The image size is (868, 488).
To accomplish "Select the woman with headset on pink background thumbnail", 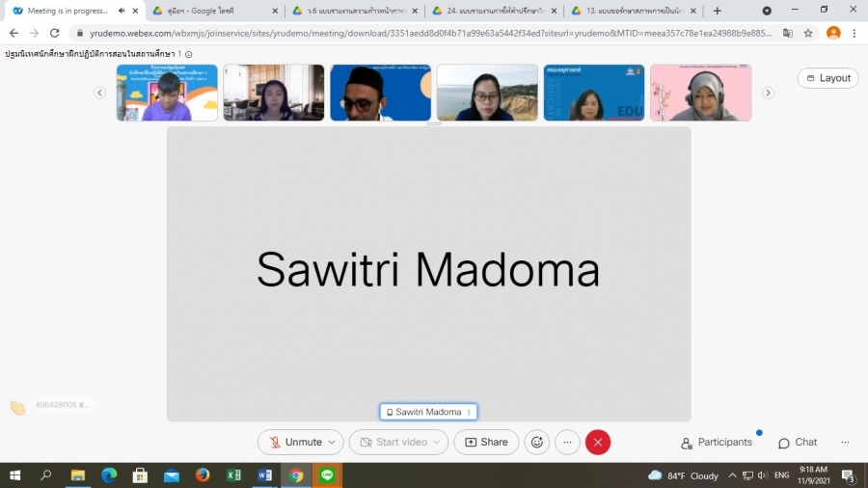I will 700,93.
